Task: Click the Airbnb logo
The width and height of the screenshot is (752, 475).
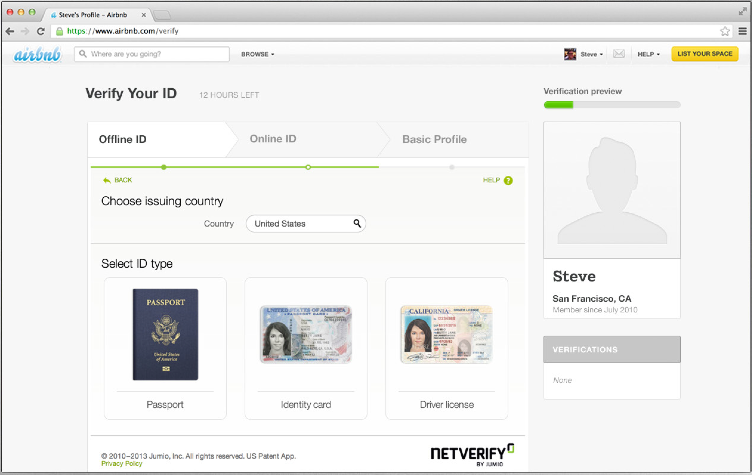Action: (x=37, y=55)
